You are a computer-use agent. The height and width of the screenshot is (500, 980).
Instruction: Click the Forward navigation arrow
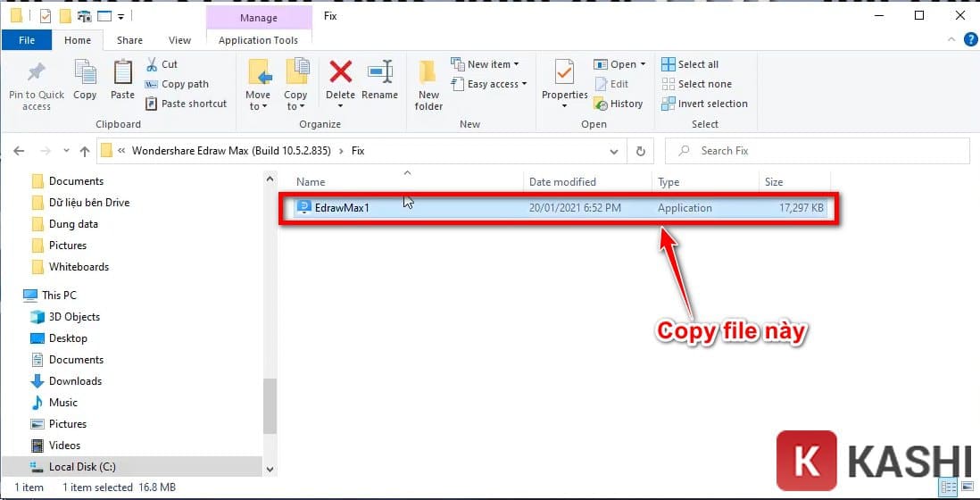[45, 151]
